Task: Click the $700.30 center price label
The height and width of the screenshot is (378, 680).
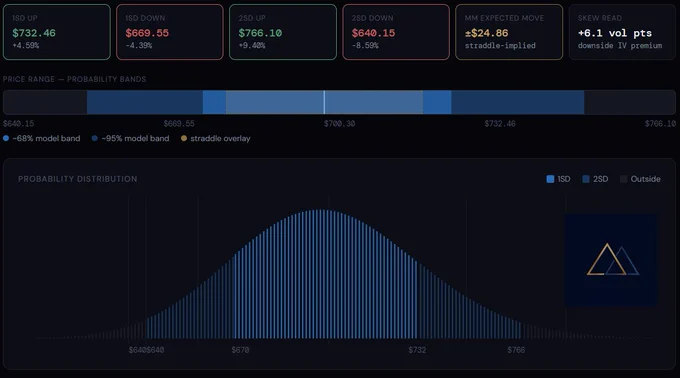Action: (340, 124)
